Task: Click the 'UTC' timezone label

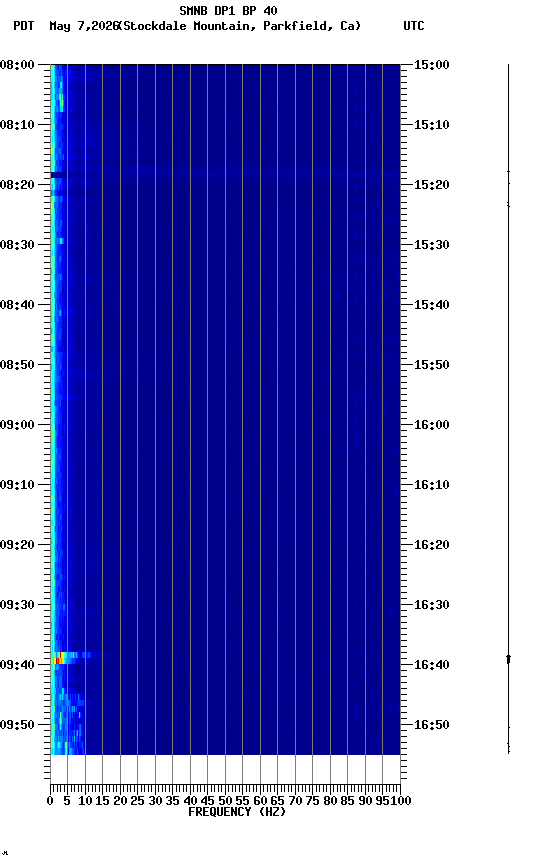Action: [x=414, y=26]
